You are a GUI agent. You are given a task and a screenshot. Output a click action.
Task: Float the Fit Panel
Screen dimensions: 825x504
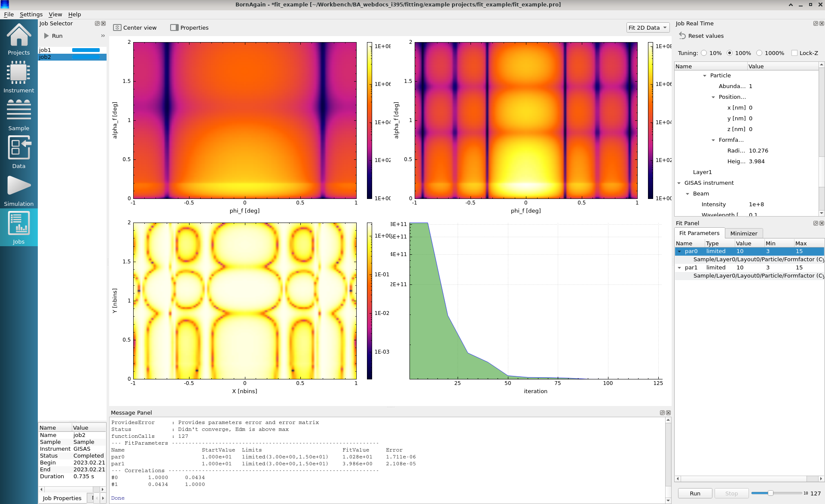point(816,223)
